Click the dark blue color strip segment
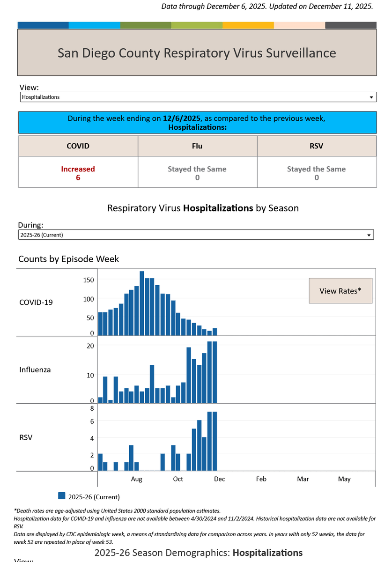This screenshot has width=392, height=562. [43, 25]
